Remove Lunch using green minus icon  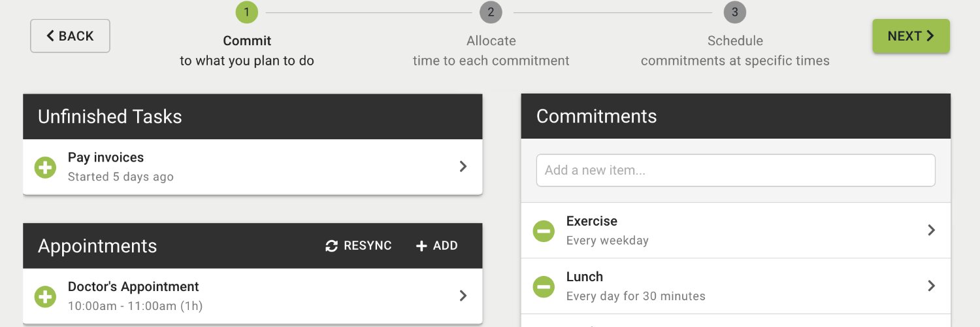pos(544,286)
